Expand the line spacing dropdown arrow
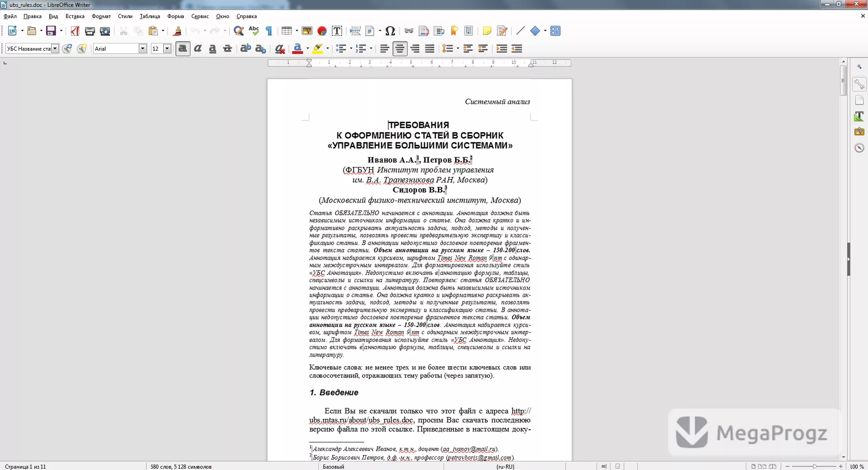Image resolution: width=868 pixels, height=470 pixels. 458,48
